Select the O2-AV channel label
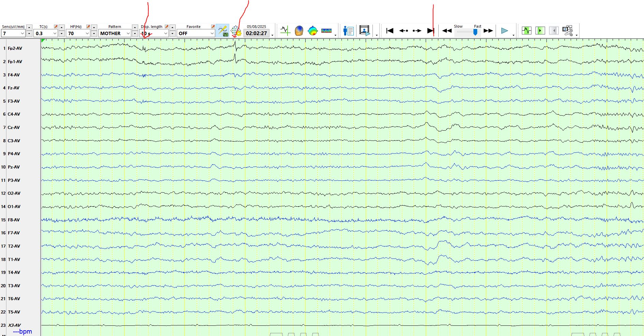644x336 pixels. tap(14, 193)
